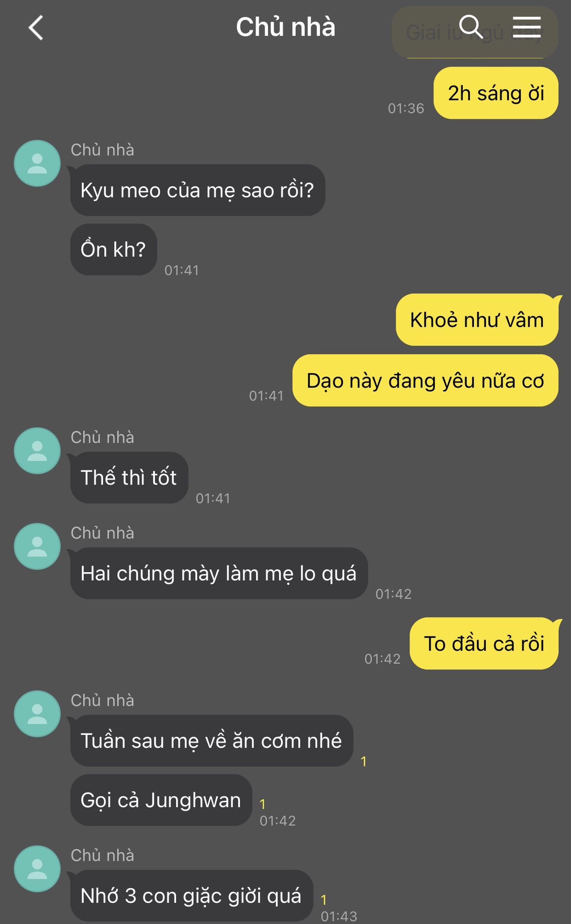Tap avatar beside 'Nhớ 3 con giặc' message
571x924 pixels.
click(37, 869)
